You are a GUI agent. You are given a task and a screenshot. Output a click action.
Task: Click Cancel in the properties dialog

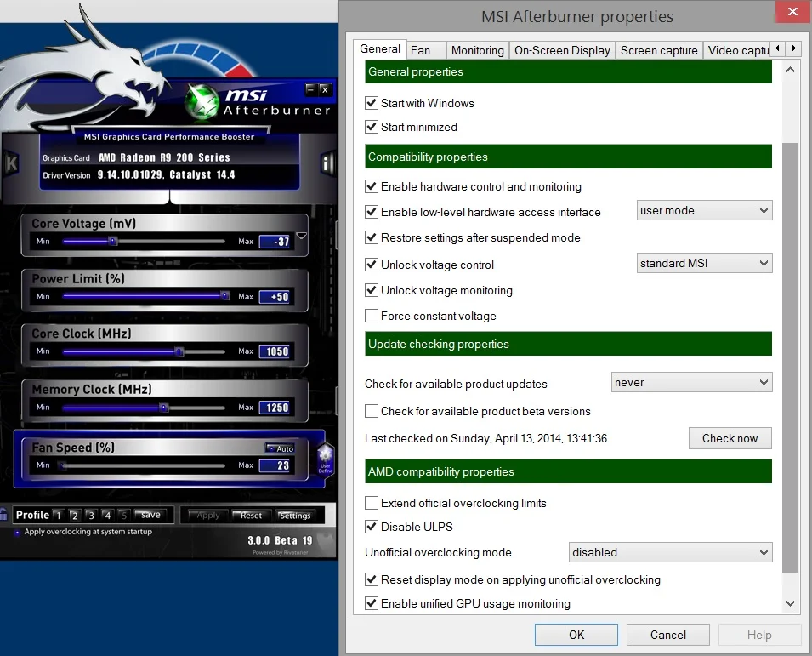coord(667,635)
